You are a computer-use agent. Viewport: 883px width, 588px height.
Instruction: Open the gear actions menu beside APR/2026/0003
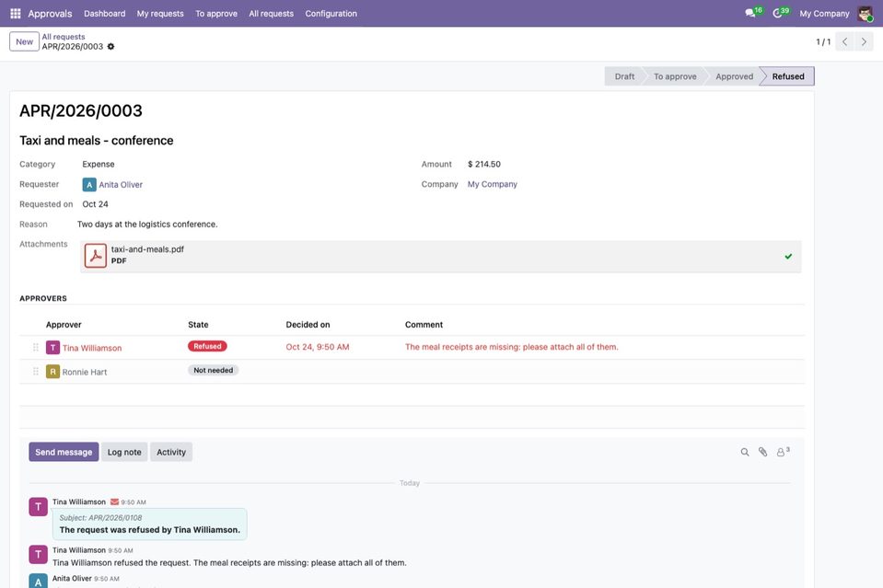point(110,47)
